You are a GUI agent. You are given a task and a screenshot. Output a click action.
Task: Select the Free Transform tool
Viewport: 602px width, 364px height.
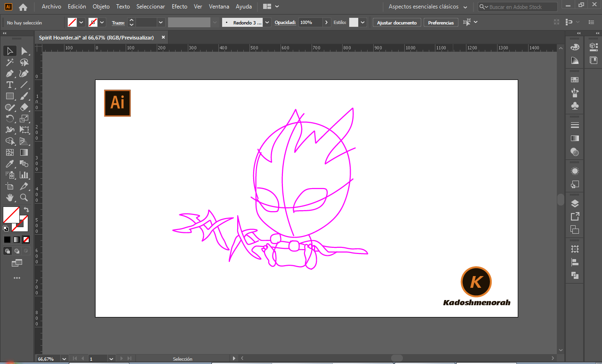point(24,130)
